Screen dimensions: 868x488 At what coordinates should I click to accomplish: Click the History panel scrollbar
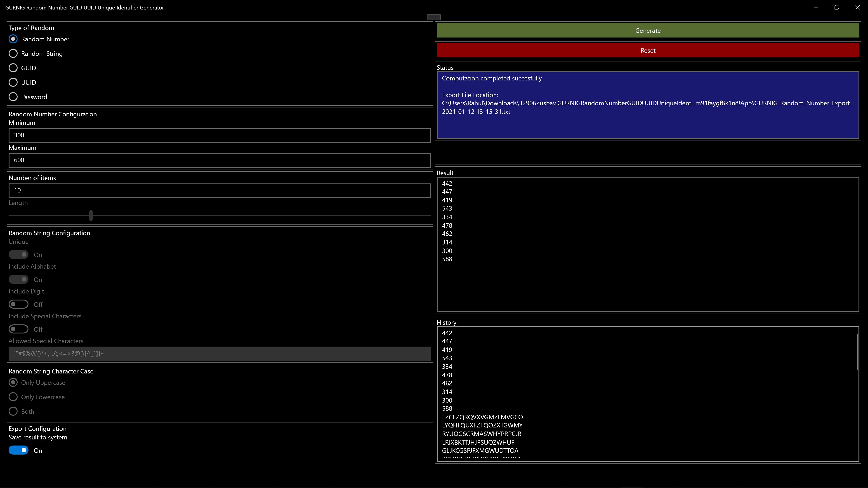point(857,352)
